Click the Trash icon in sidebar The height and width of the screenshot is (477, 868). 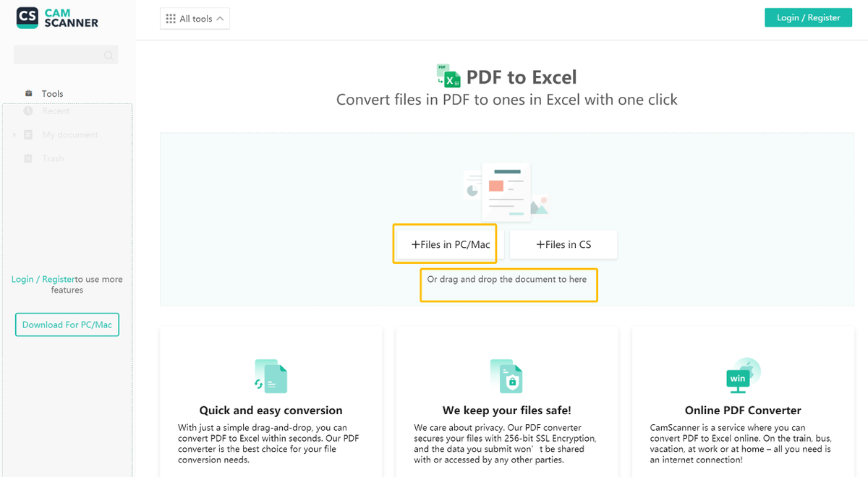pyautogui.click(x=28, y=158)
